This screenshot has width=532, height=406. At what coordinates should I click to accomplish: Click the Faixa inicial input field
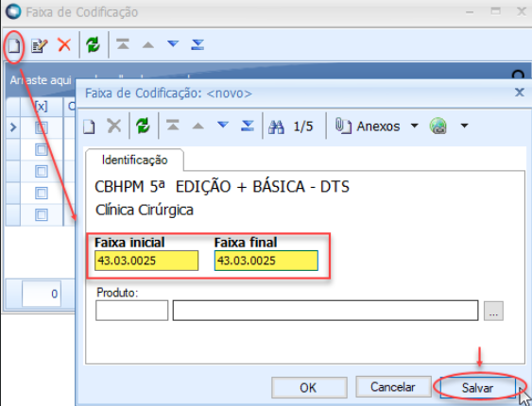click(x=146, y=261)
